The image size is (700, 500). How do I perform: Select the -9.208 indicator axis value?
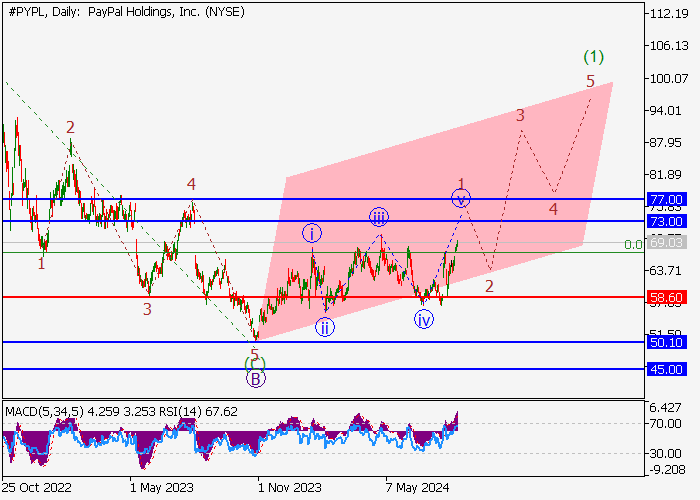coord(667,469)
